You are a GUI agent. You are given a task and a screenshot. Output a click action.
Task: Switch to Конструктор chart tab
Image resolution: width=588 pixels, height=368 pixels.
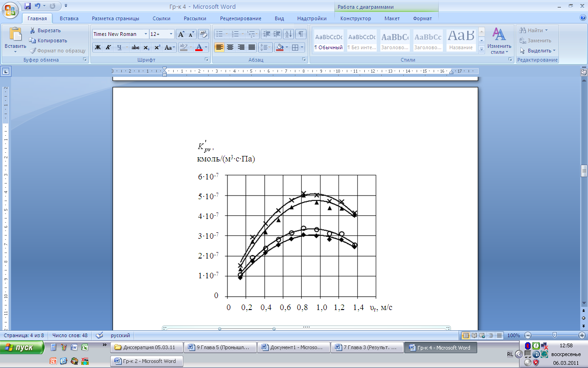click(356, 18)
